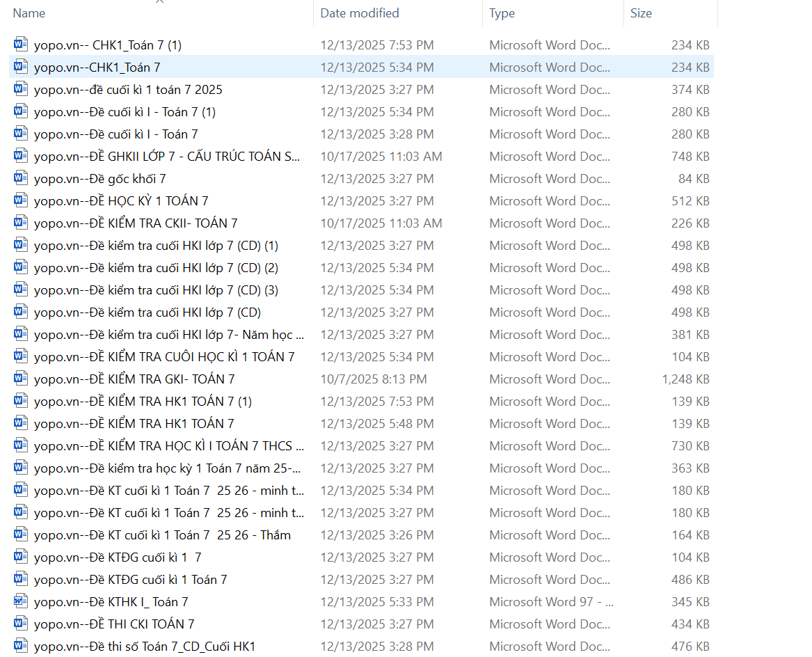Sort files by the Name column header
812x657 pixels.
(x=29, y=13)
